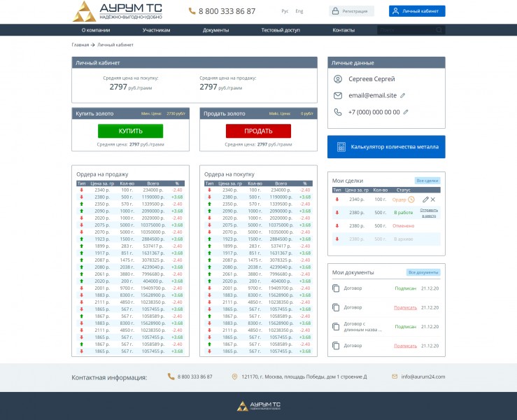Click red arrow of Отменено deal row
The image size is (517, 420).
[x=337, y=226]
